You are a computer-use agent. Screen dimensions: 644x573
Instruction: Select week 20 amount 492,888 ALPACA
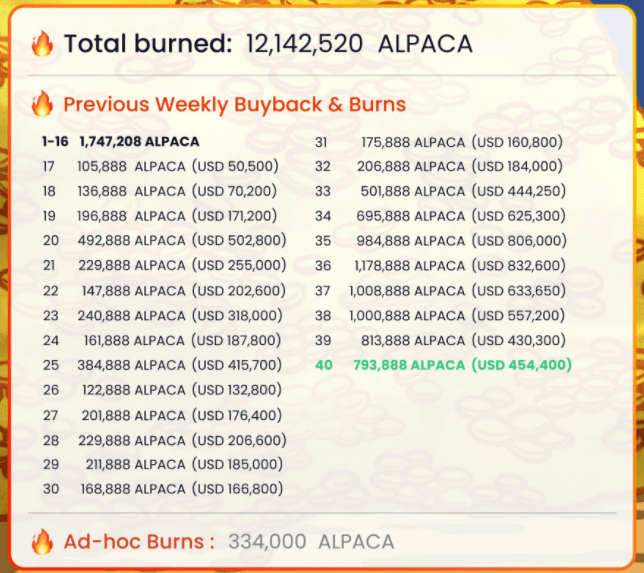(131, 241)
